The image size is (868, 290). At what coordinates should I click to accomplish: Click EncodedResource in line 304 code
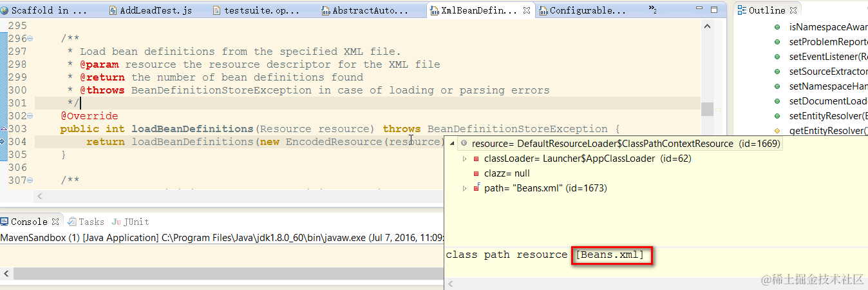tap(334, 142)
